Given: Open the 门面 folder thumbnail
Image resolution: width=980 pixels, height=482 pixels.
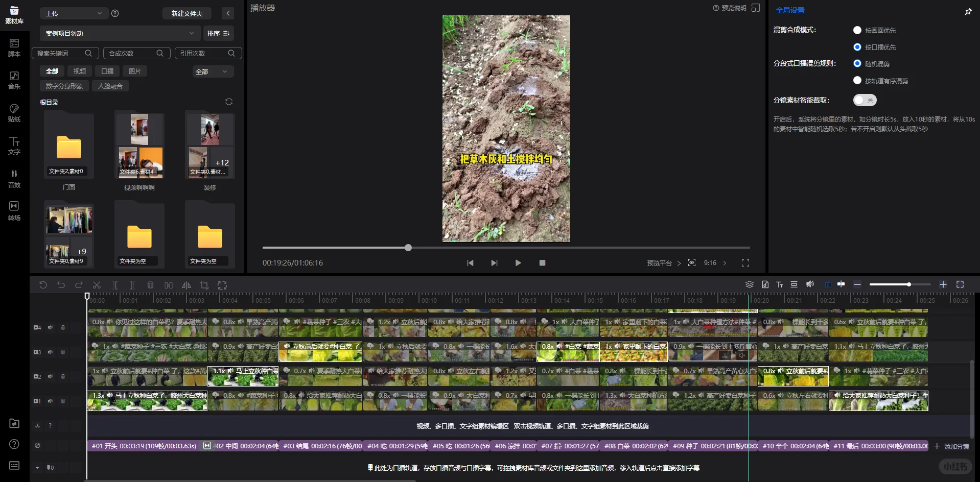Looking at the screenshot, I should 69,146.
